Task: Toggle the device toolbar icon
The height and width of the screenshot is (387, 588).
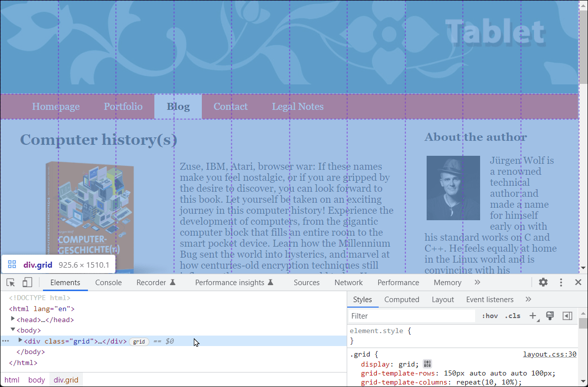Action: click(27, 282)
